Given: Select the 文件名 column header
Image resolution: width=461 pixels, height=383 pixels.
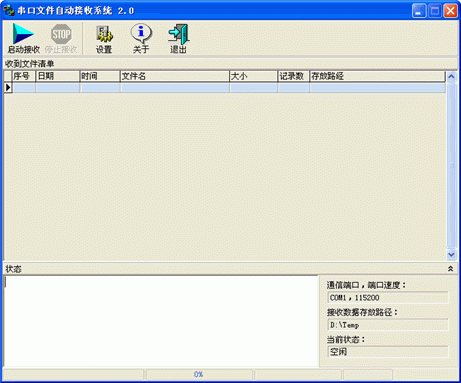Looking at the screenshot, I should [x=175, y=76].
